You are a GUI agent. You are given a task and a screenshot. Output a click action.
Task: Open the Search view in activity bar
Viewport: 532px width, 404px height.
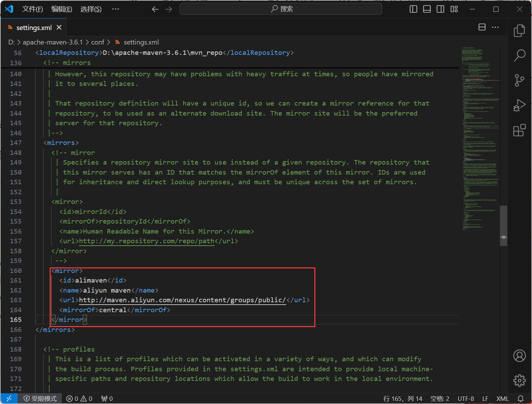click(519, 55)
